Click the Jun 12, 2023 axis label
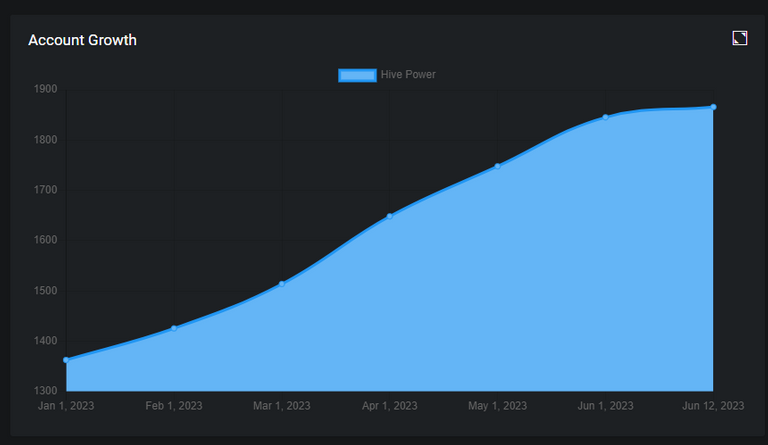 click(x=713, y=406)
